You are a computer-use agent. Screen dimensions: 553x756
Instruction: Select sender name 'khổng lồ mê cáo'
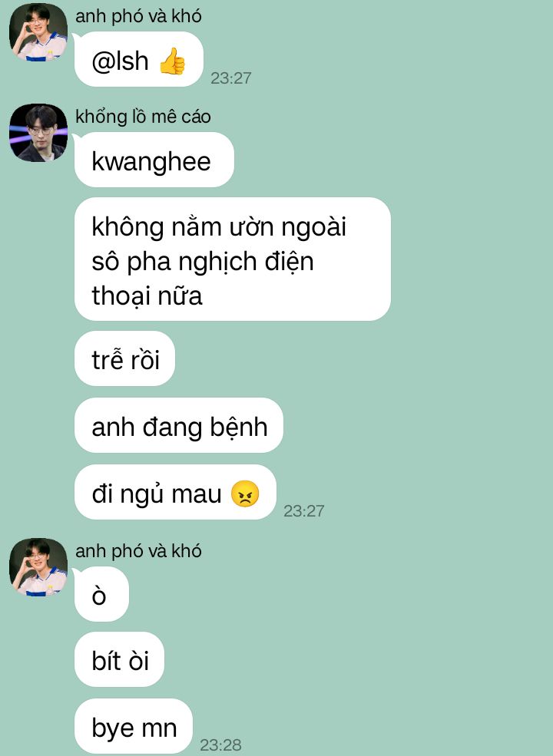[143, 117]
